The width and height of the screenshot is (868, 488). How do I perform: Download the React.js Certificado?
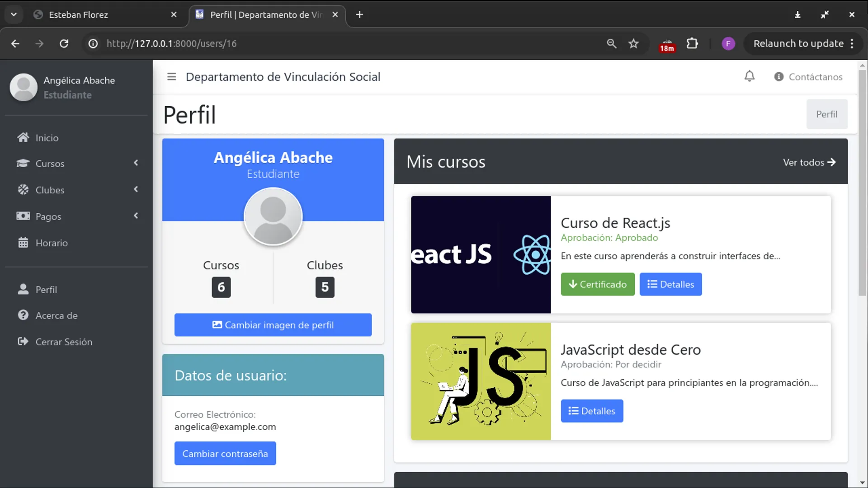(x=598, y=284)
